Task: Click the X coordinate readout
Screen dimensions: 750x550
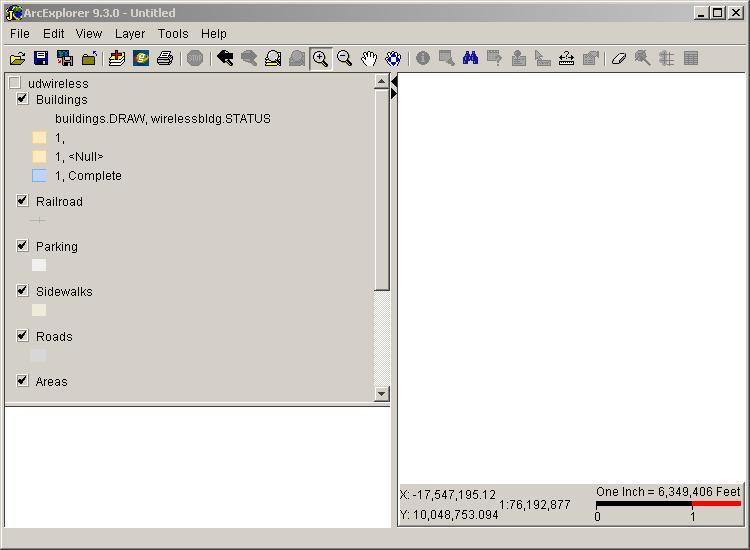Action: (x=448, y=495)
